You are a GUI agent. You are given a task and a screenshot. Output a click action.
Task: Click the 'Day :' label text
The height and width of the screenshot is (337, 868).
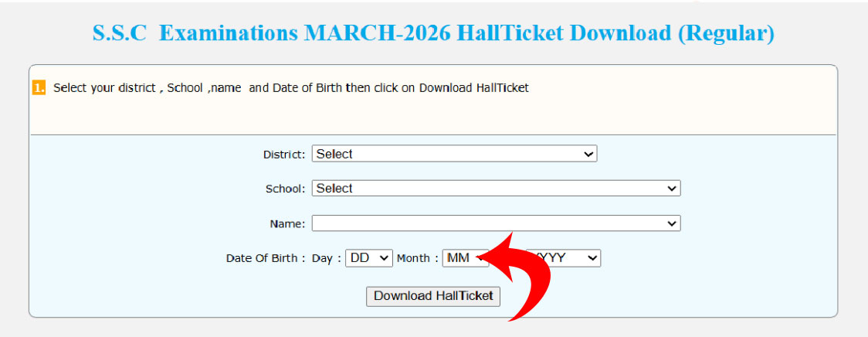pos(327,259)
